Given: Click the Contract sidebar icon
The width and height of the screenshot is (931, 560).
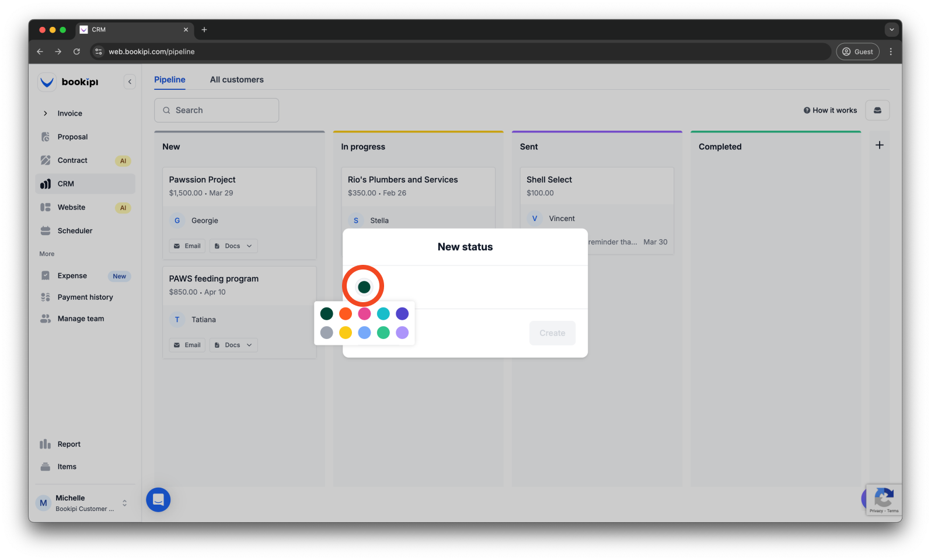Looking at the screenshot, I should [46, 160].
